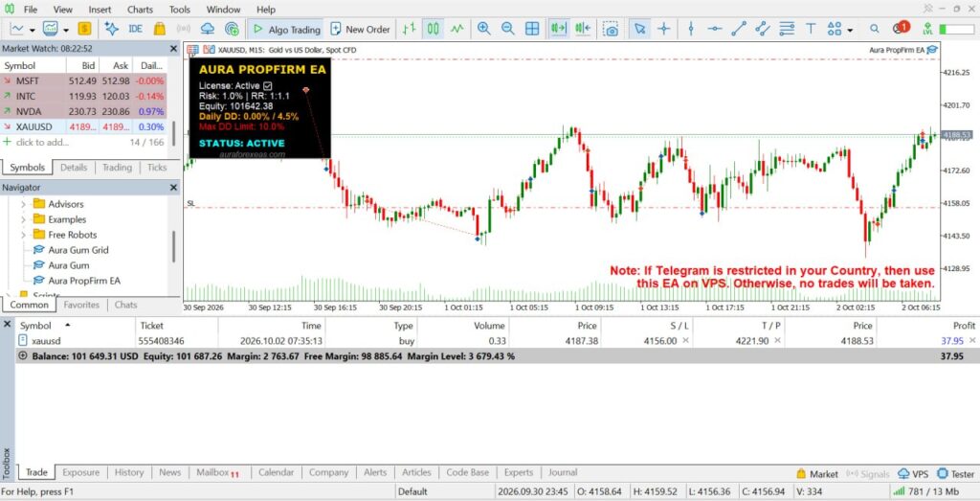
Task: Open chart type dropdown arrow
Action: 32,30
